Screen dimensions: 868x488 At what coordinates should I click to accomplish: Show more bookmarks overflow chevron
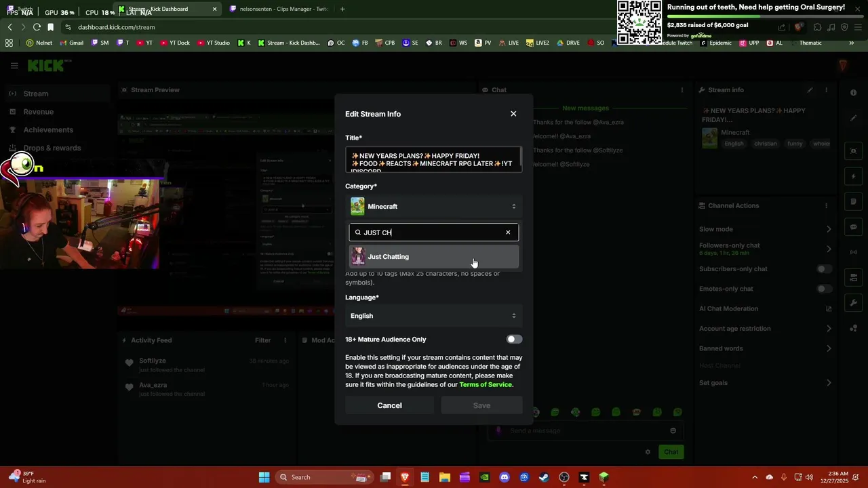[x=851, y=43]
